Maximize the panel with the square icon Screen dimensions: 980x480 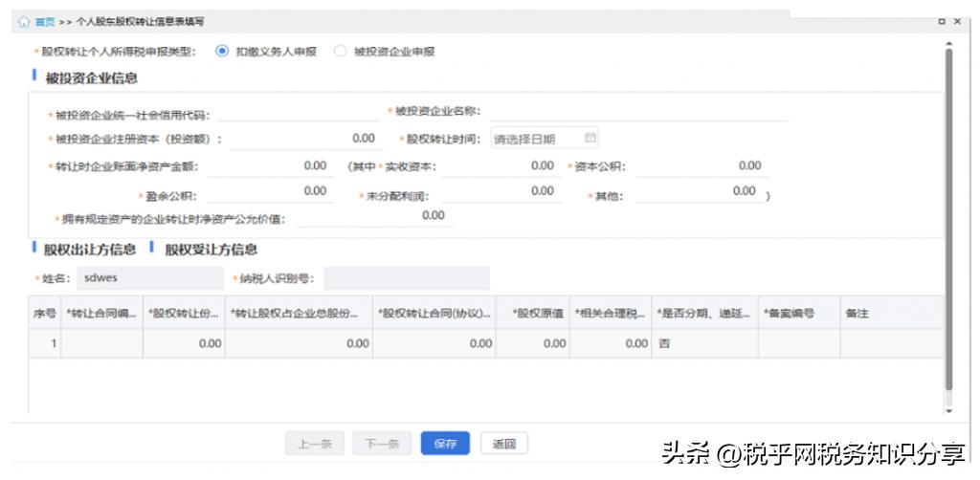942,22
